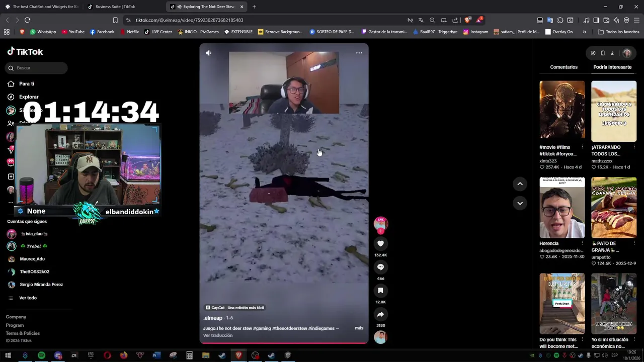Toggle the browser sidebar panel
This screenshot has width=644, height=362.
pos(596,20)
